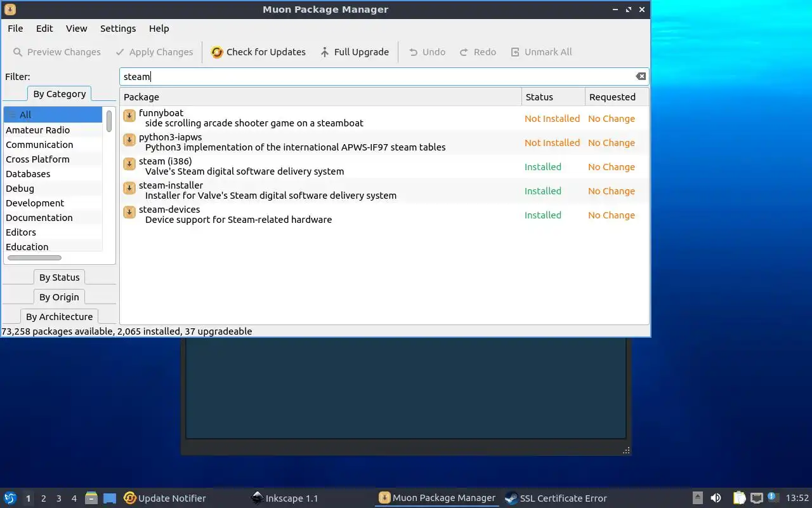Click Preview Changes in toolbar
The width and height of the screenshot is (812, 508).
[x=57, y=52]
